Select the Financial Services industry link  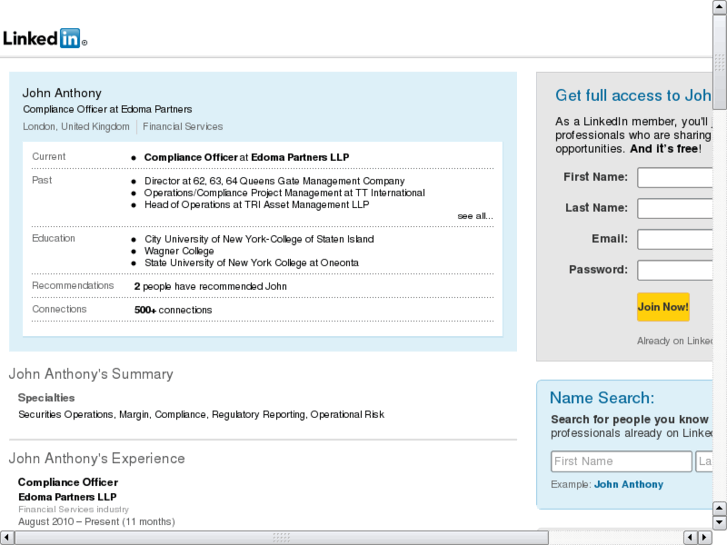tap(183, 127)
